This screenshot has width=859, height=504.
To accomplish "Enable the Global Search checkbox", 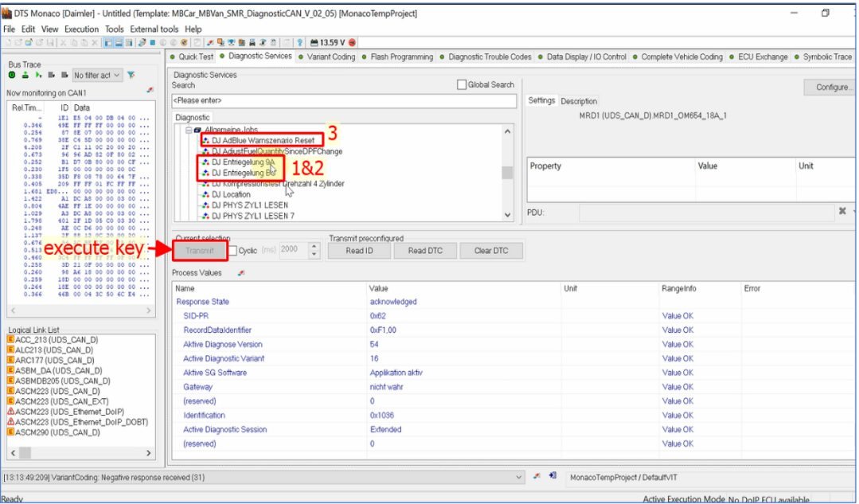I will coord(462,85).
